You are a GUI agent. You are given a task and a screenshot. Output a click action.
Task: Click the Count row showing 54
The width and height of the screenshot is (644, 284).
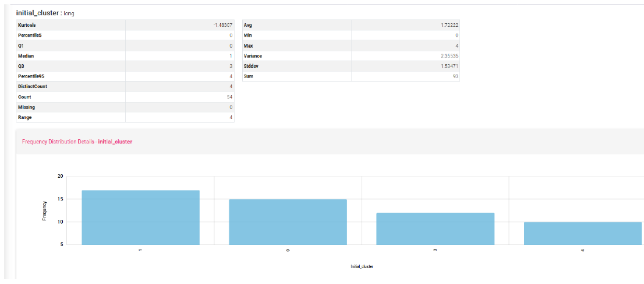tap(124, 96)
